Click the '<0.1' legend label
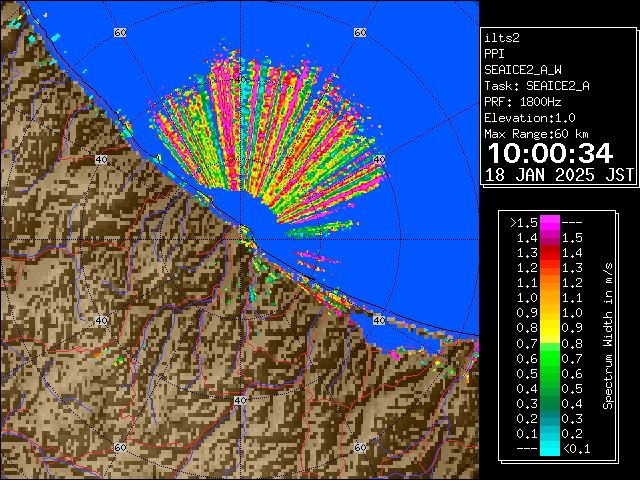The image size is (640, 480). [576, 449]
